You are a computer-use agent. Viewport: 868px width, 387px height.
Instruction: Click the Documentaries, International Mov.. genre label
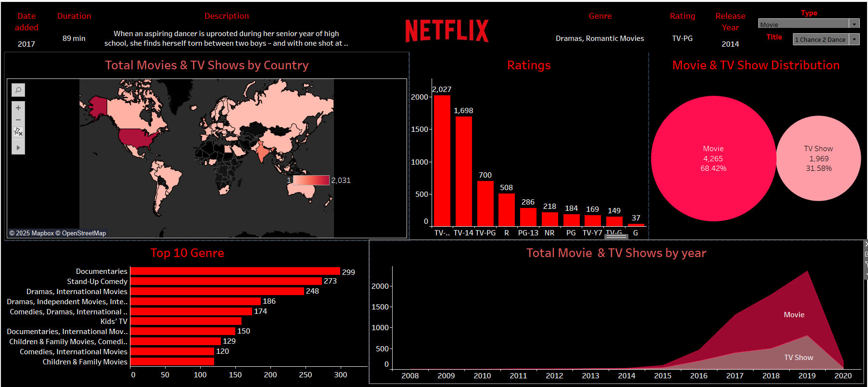point(67,332)
